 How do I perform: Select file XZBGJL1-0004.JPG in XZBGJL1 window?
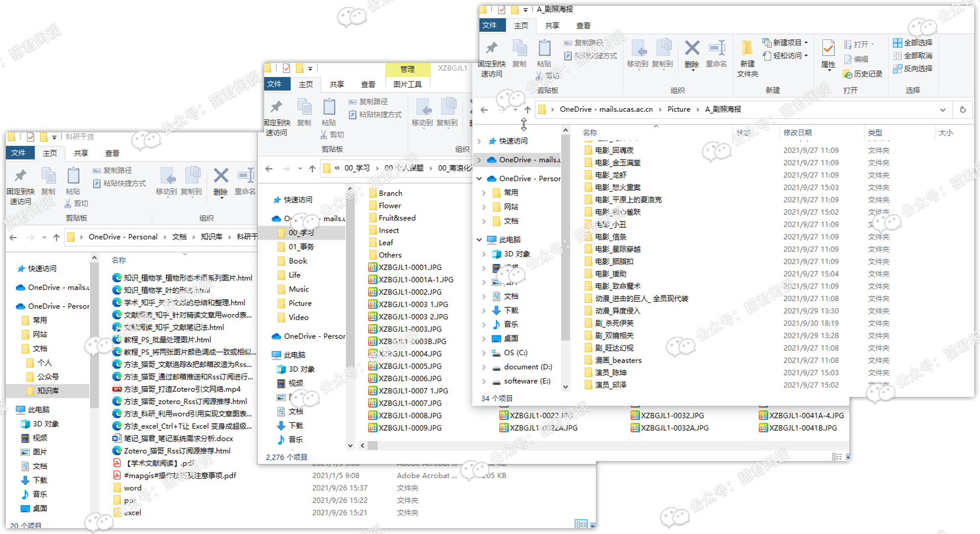[405, 354]
